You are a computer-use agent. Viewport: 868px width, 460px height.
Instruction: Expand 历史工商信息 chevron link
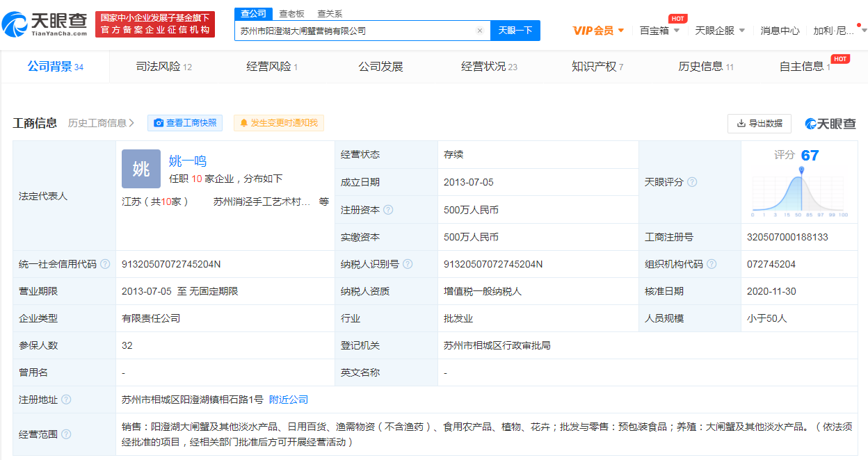102,123
